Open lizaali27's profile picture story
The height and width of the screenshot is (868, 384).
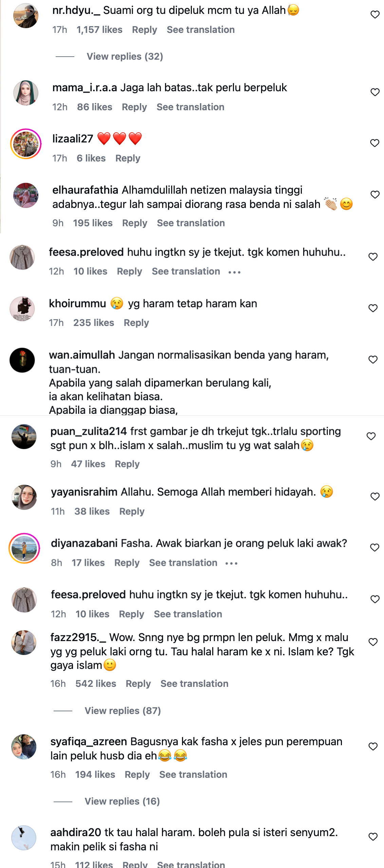point(26,144)
